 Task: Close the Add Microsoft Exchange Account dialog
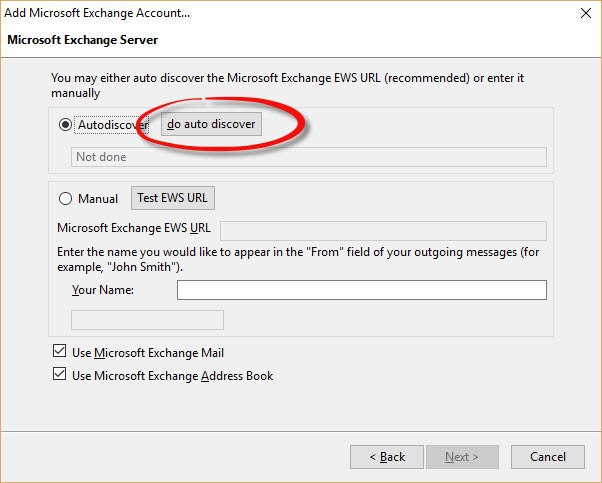583,14
